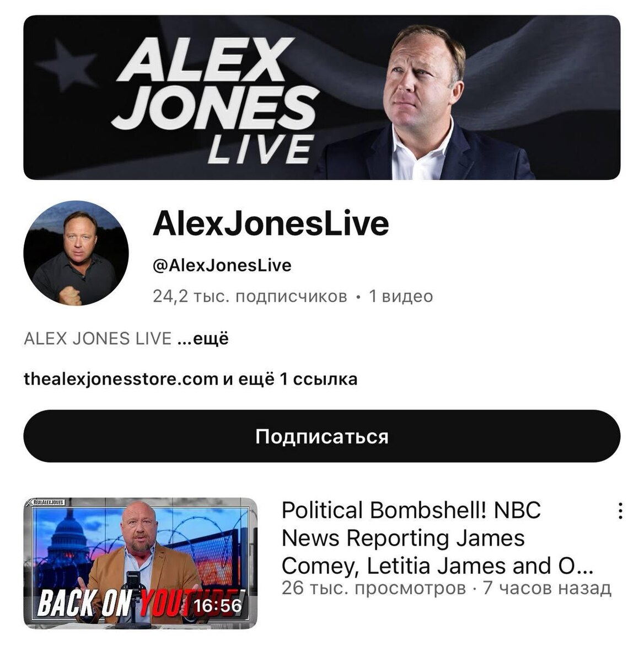
Task: Tap the Alex Jones Live channel banner
Action: (322, 98)
